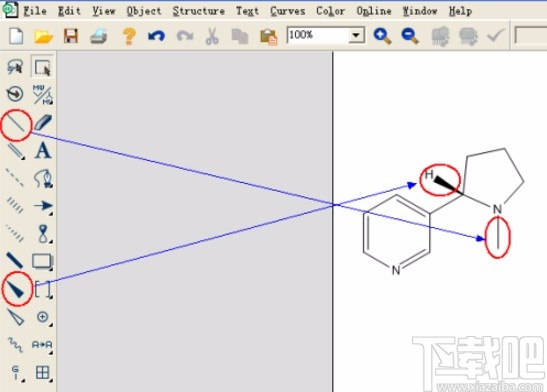The height and width of the screenshot is (392, 547).
Task: Click the zoom out magnifier
Action: coord(410,36)
